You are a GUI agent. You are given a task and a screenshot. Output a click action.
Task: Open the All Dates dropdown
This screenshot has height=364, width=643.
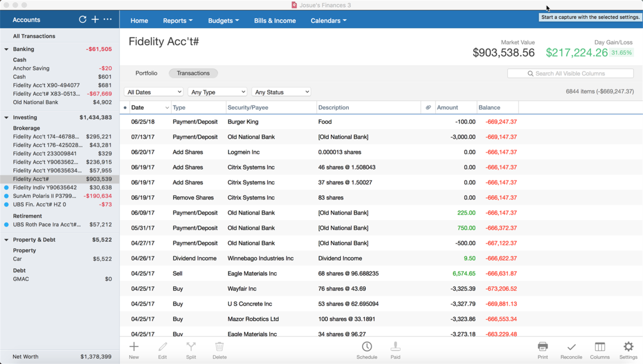(x=154, y=92)
